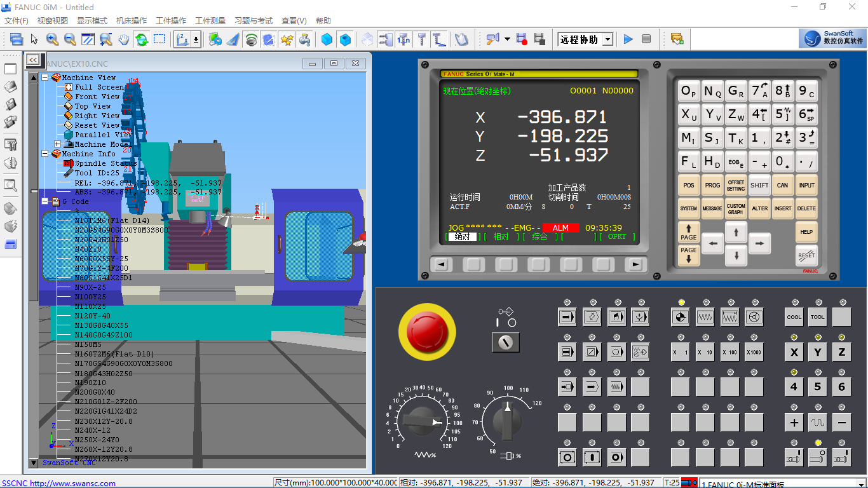The height and width of the screenshot is (488, 868).
Task: Click the zoom in magnifier toolbar icon
Action: 52,39
